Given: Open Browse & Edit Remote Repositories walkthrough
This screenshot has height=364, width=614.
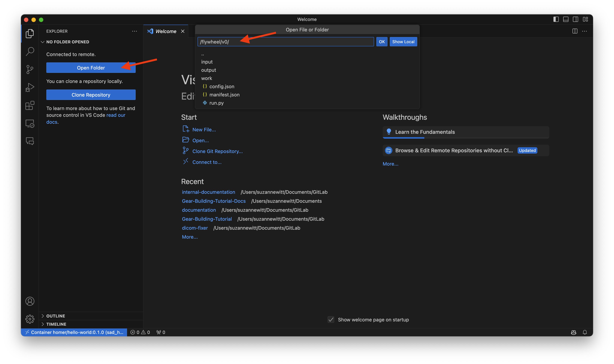Looking at the screenshot, I should click(x=466, y=150).
